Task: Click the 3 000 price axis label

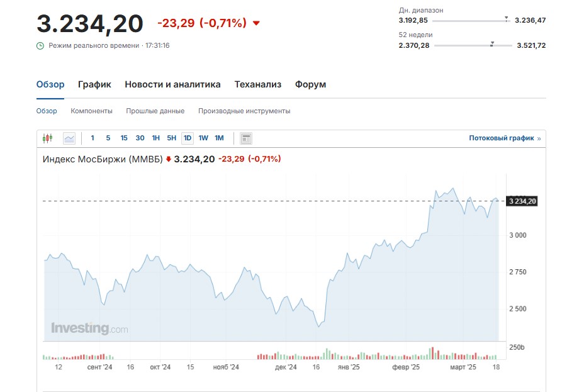Action: (518, 235)
